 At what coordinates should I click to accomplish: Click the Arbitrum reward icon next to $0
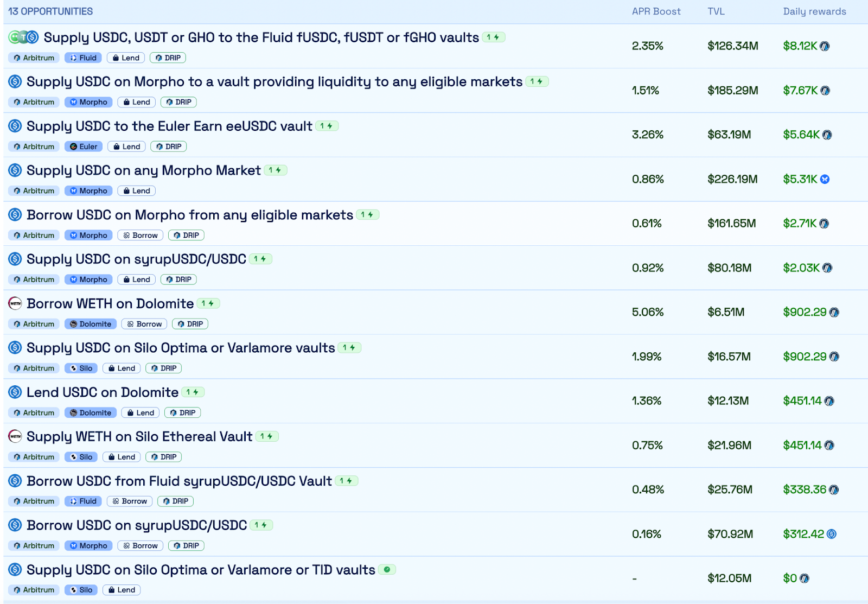pyautogui.click(x=805, y=578)
